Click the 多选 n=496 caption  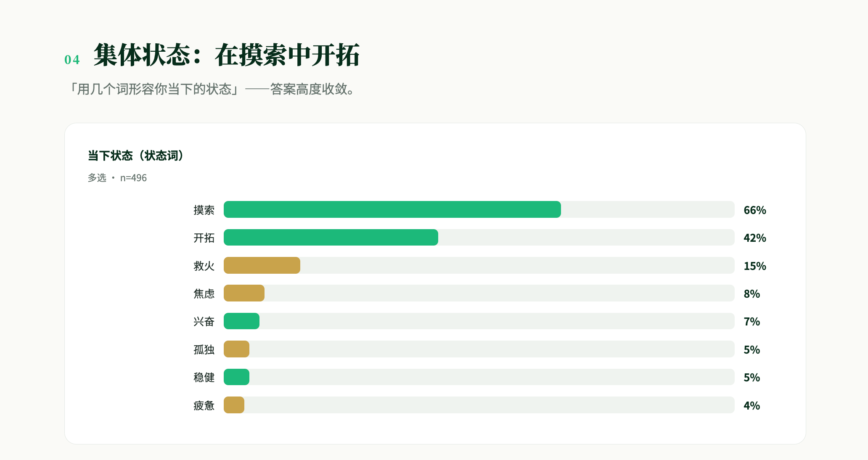pyautogui.click(x=117, y=178)
